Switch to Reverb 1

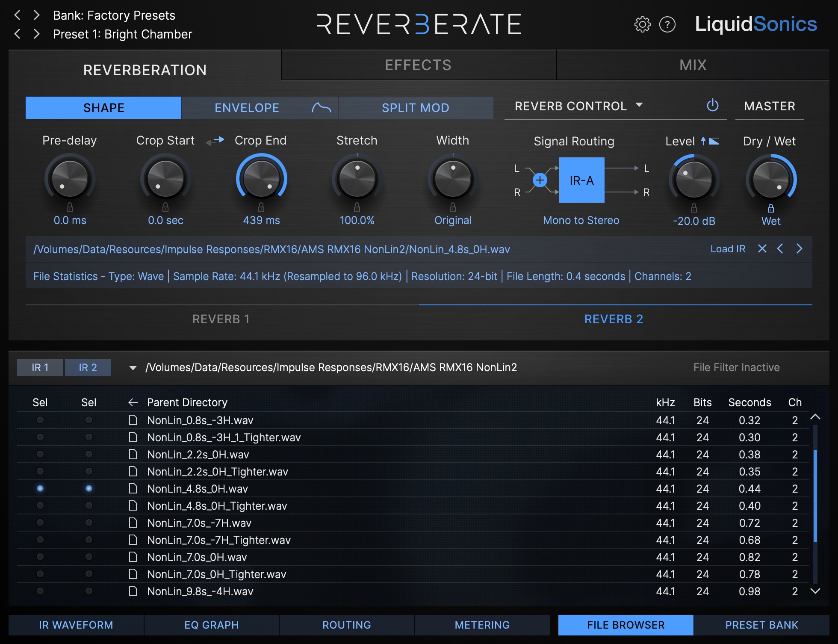(x=221, y=319)
